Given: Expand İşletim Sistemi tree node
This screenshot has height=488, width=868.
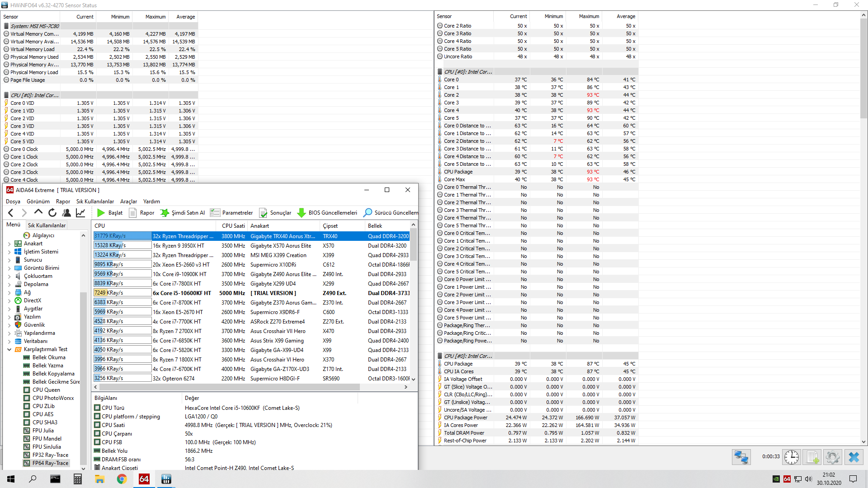Looking at the screenshot, I should click(9, 252).
